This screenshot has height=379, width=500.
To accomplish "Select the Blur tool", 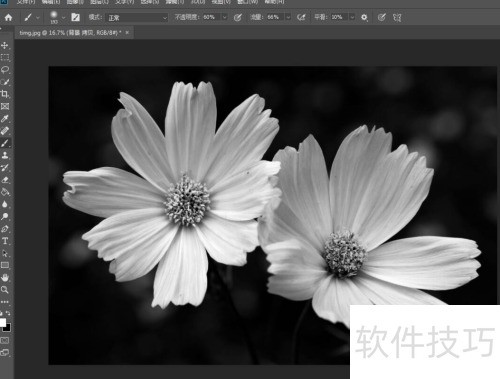I will (5, 204).
